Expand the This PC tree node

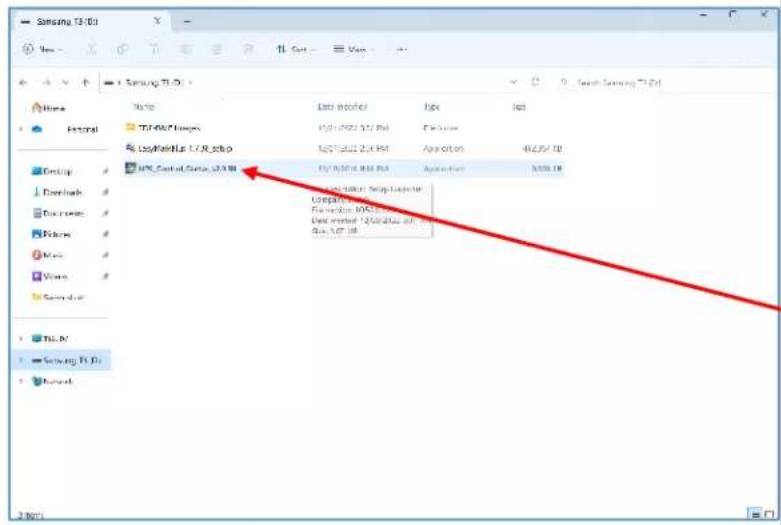tap(21, 339)
